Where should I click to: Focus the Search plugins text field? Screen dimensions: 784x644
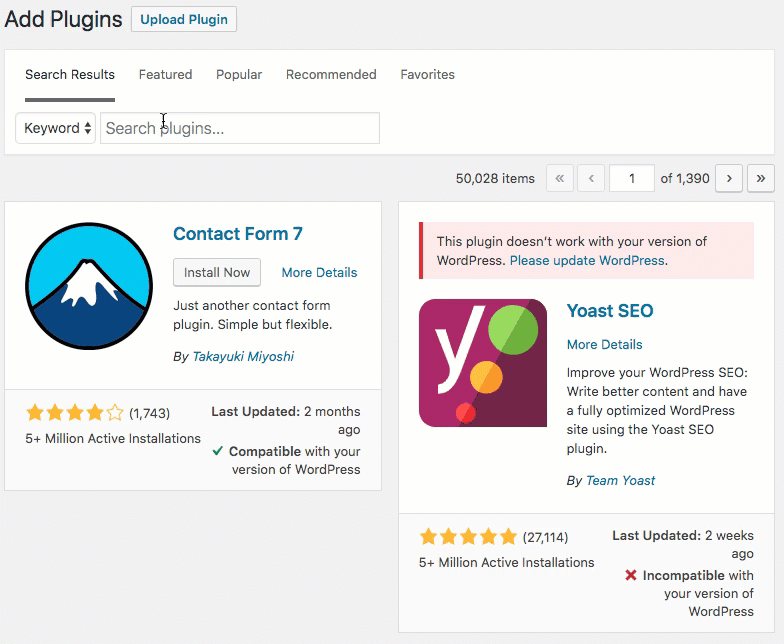click(240, 128)
